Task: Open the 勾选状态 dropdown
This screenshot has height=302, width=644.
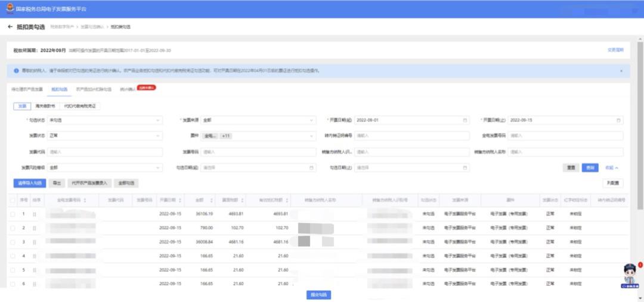Action: click(105, 120)
